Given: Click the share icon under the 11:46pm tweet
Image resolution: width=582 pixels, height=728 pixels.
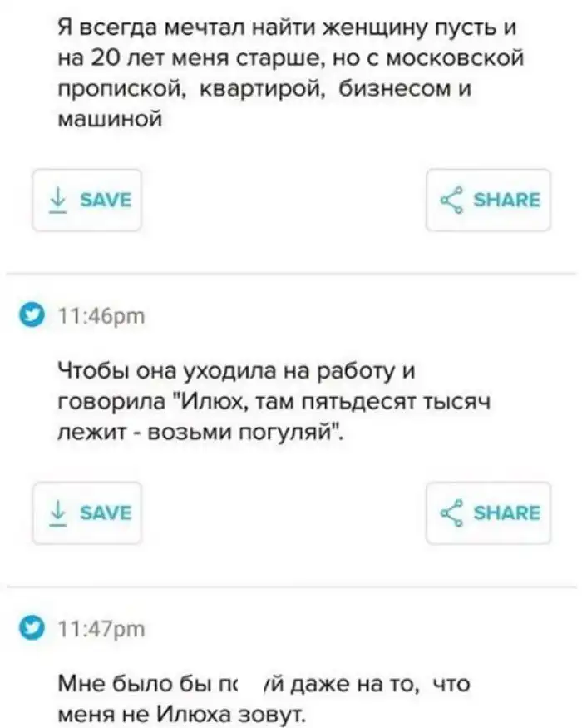Looking at the screenshot, I should coord(452,513).
